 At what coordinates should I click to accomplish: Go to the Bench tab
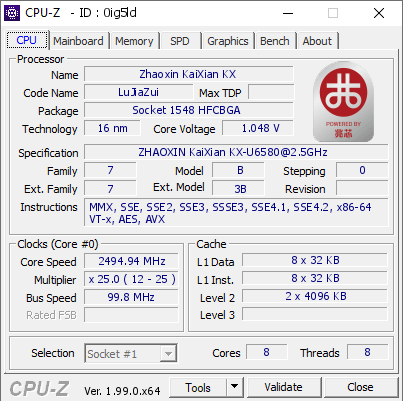coord(275,41)
